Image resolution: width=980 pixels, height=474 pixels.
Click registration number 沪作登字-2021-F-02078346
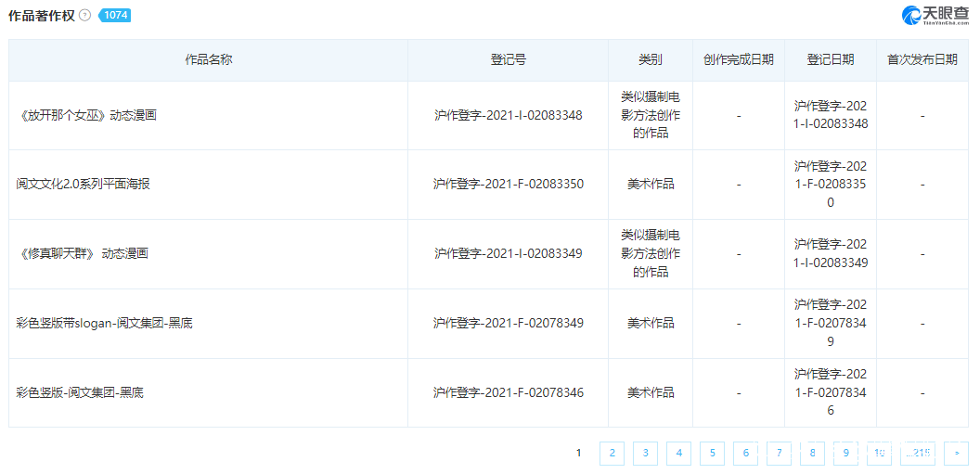(509, 392)
